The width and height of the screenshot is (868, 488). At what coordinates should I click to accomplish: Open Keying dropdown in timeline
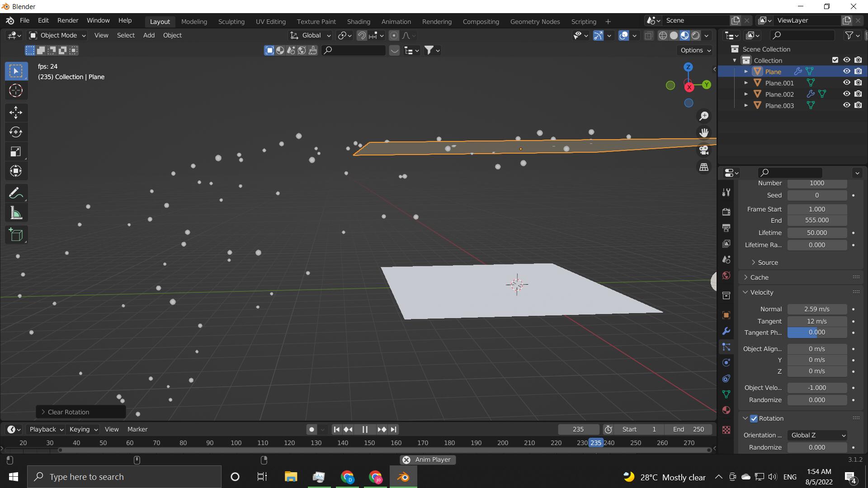[x=83, y=430]
